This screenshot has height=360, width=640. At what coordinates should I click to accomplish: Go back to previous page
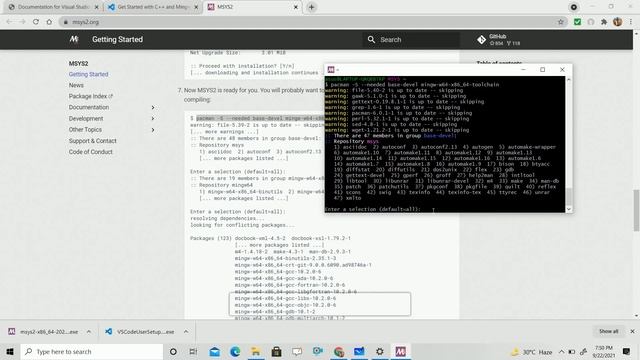(9, 22)
